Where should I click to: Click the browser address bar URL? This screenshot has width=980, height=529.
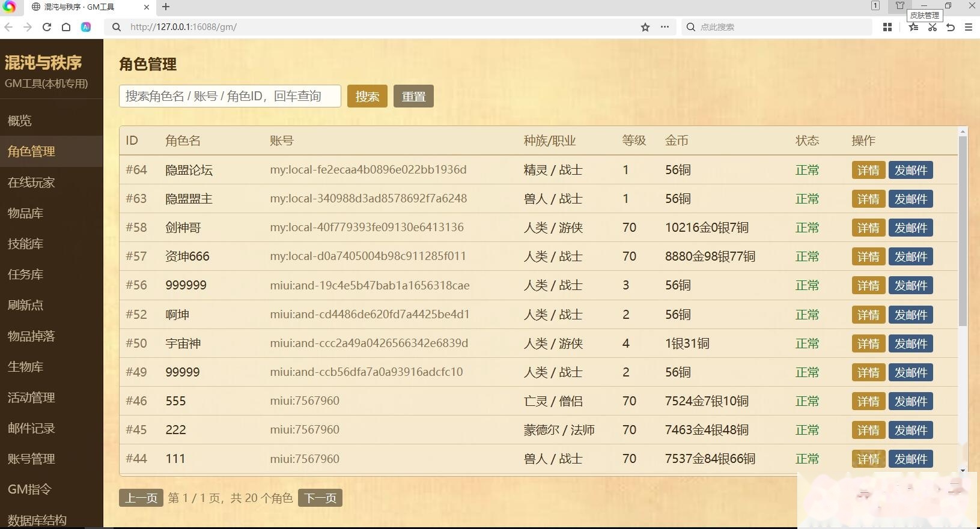(x=183, y=27)
